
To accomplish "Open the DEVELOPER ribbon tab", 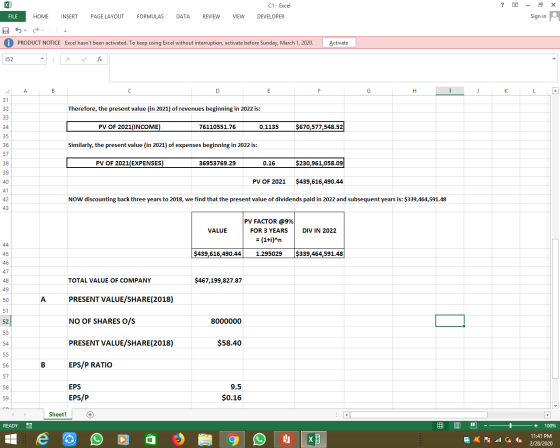I will coord(271,16).
